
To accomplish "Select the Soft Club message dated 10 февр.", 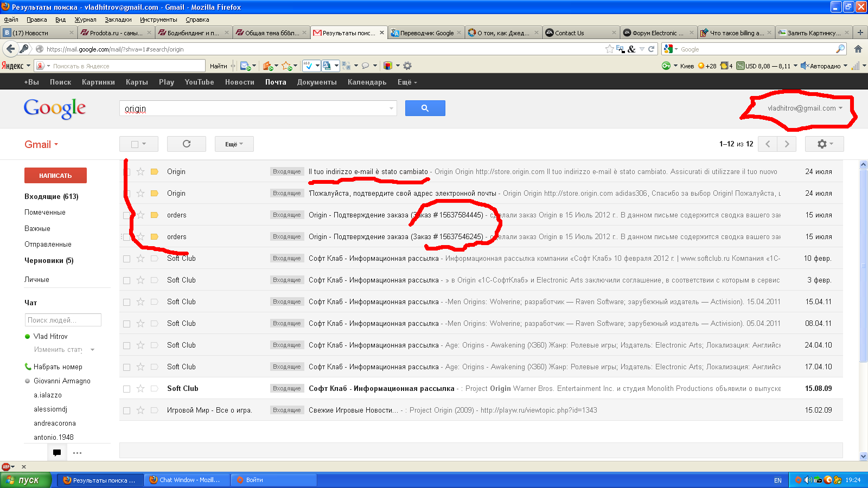I will click(126, 259).
